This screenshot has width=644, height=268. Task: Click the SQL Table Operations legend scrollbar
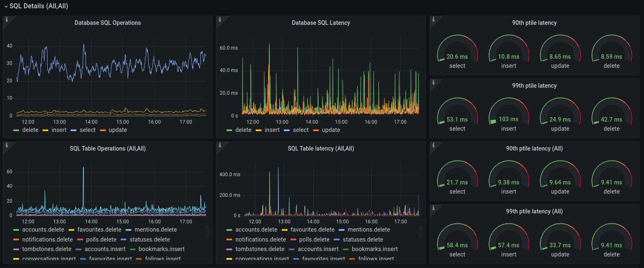pos(207,232)
